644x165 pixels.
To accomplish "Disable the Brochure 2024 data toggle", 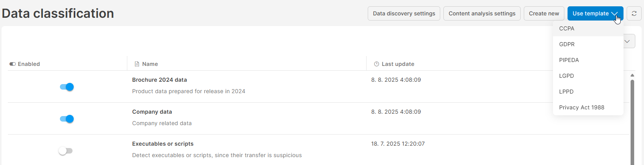I will 67,87.
